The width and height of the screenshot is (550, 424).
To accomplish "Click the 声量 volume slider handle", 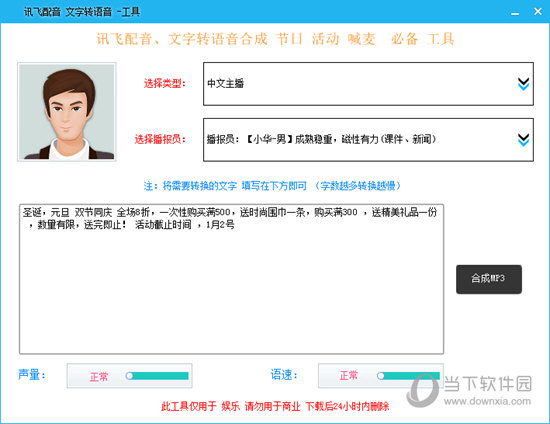I will click(x=129, y=376).
